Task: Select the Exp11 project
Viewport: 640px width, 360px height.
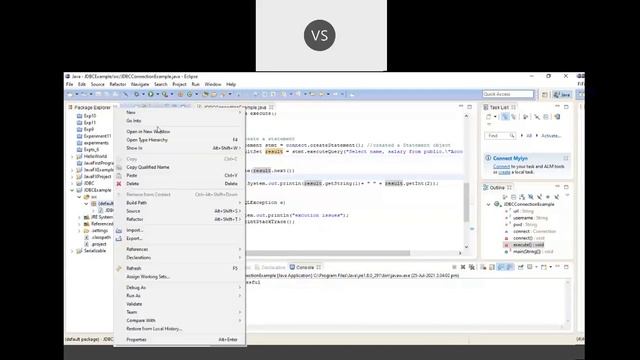Action: coord(87,122)
